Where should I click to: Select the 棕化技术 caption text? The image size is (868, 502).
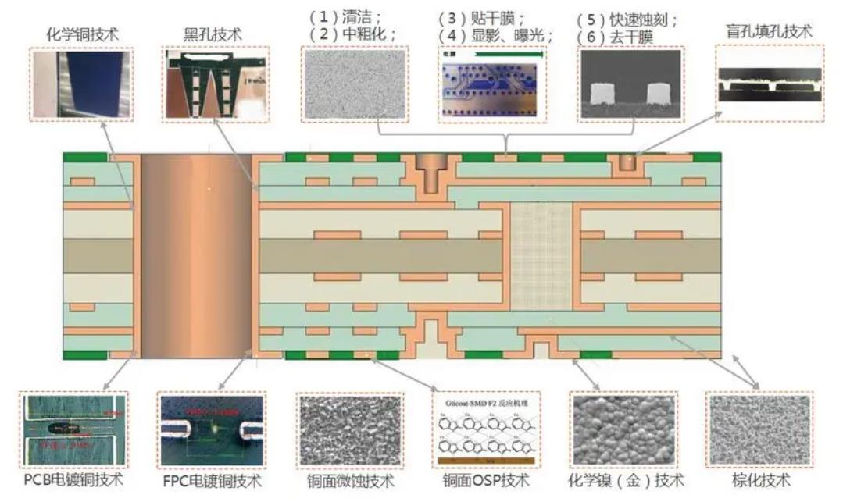point(761,480)
